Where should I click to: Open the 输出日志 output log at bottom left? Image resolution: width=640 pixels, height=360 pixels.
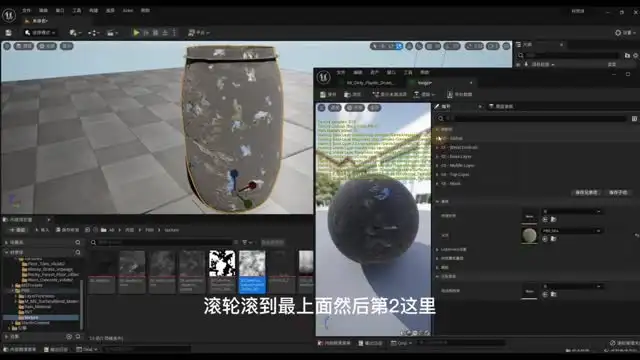tap(56, 349)
